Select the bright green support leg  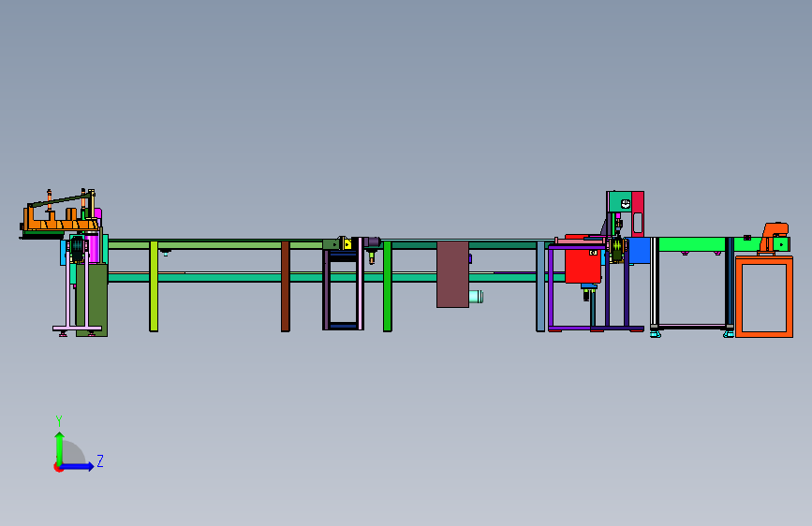pos(388,286)
